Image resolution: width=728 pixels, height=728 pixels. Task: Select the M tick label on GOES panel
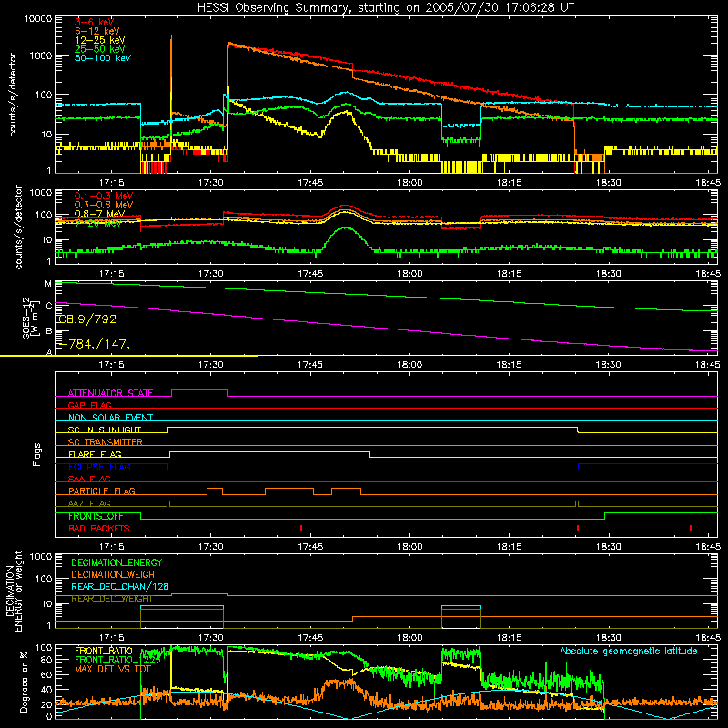tap(48, 284)
